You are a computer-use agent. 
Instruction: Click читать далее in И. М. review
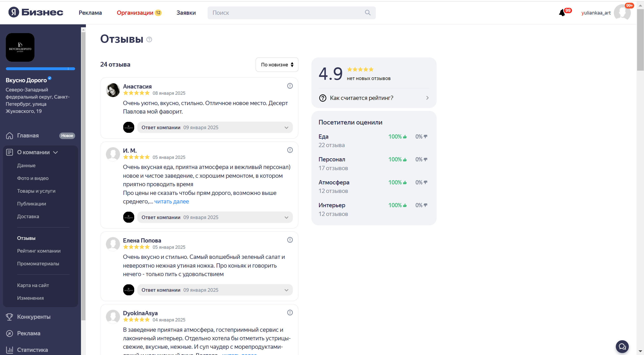[172, 201]
